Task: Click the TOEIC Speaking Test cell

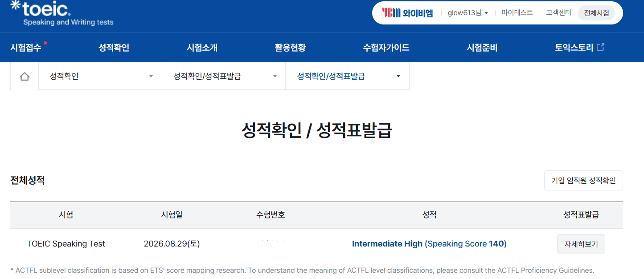Action: point(66,244)
